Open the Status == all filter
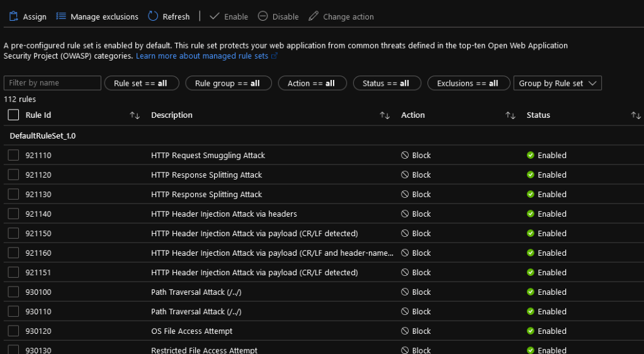Viewport: 644px width, 354px height. coord(385,83)
